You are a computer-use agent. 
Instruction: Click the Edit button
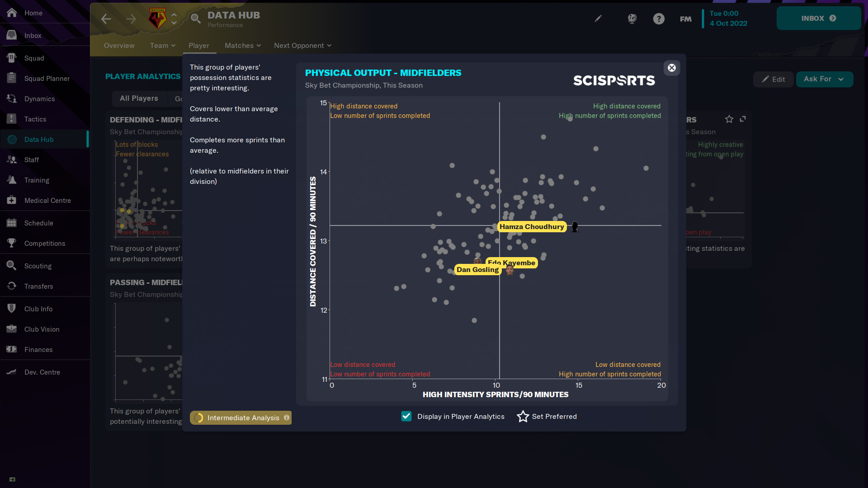coord(773,79)
